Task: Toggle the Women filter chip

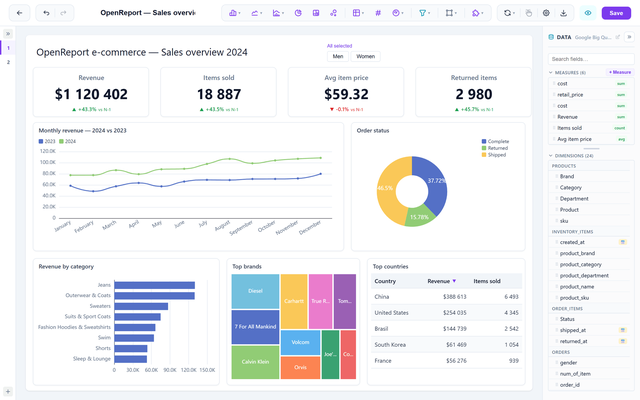Action: click(365, 56)
